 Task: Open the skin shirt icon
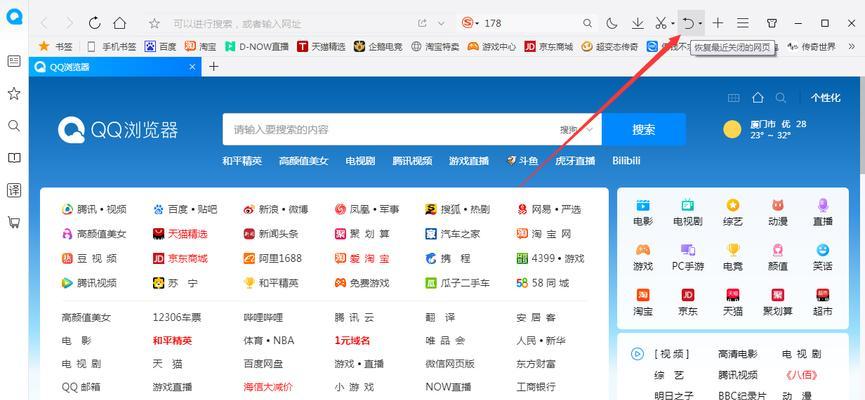tap(772, 23)
